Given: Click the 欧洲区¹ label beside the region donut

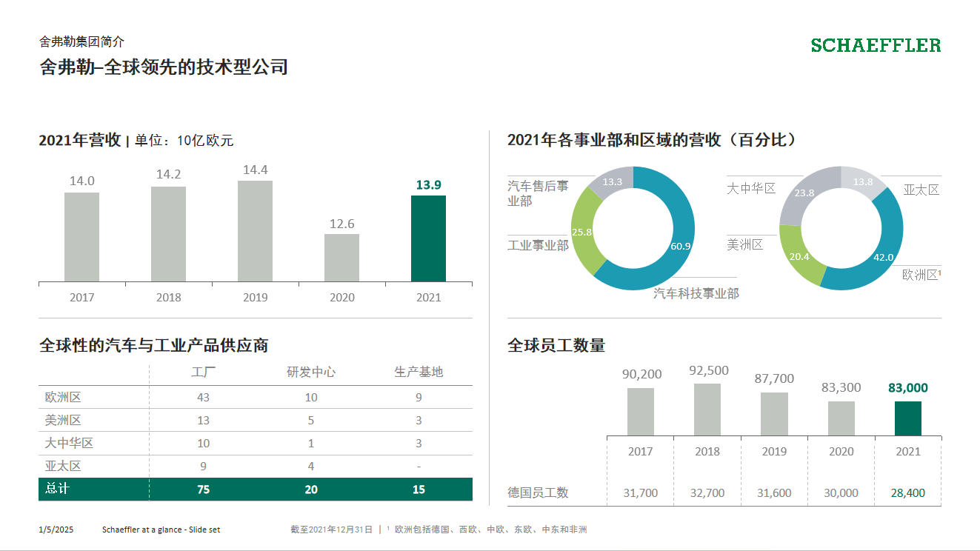Looking at the screenshot, I should click(x=921, y=275).
